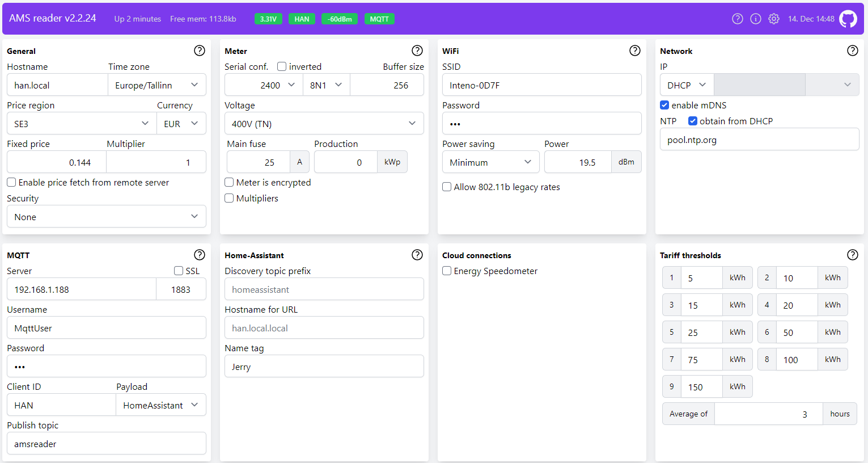Open help for Meter section
The image size is (868, 463).
(417, 50)
